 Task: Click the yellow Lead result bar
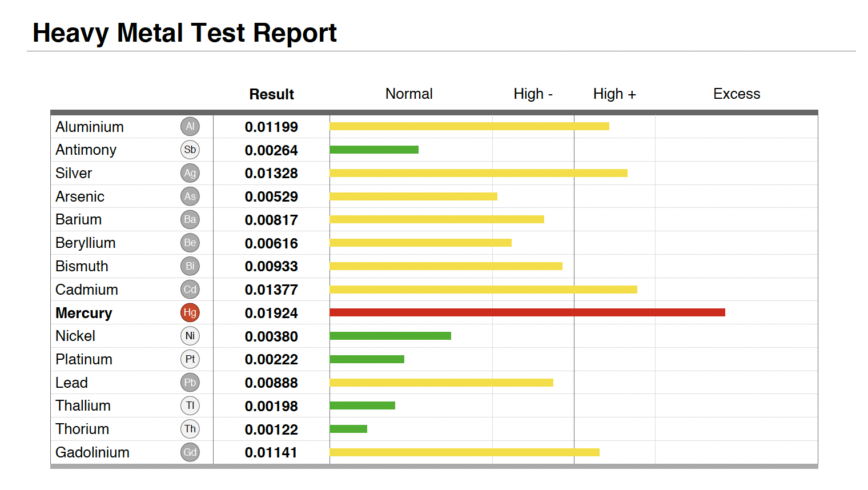click(441, 383)
